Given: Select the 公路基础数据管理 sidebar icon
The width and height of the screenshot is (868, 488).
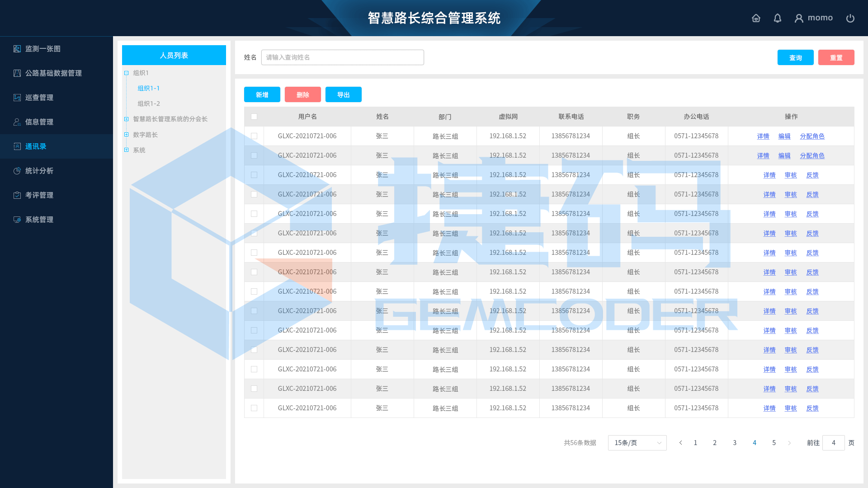Looking at the screenshot, I should coord(17,73).
